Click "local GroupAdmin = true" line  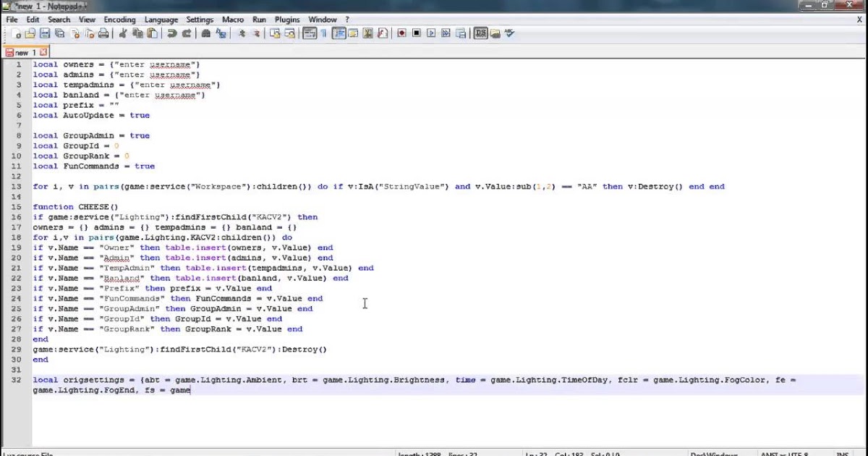(91, 135)
